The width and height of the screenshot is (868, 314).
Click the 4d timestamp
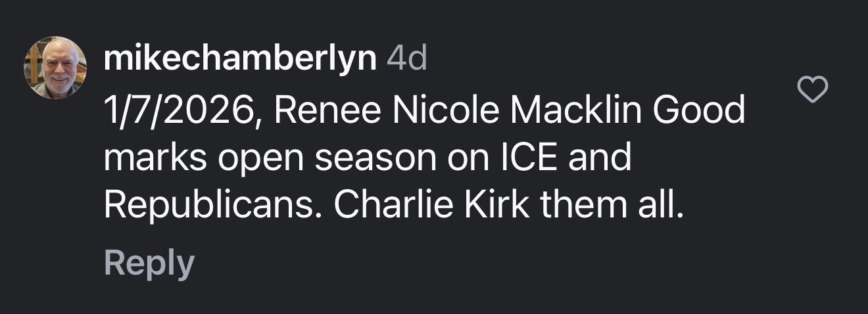point(407,61)
